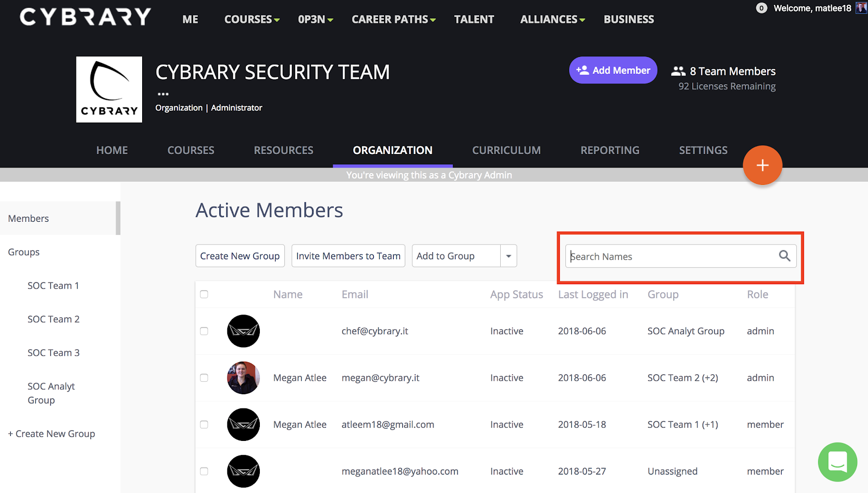Click the Unassigned group cell

[672, 471]
